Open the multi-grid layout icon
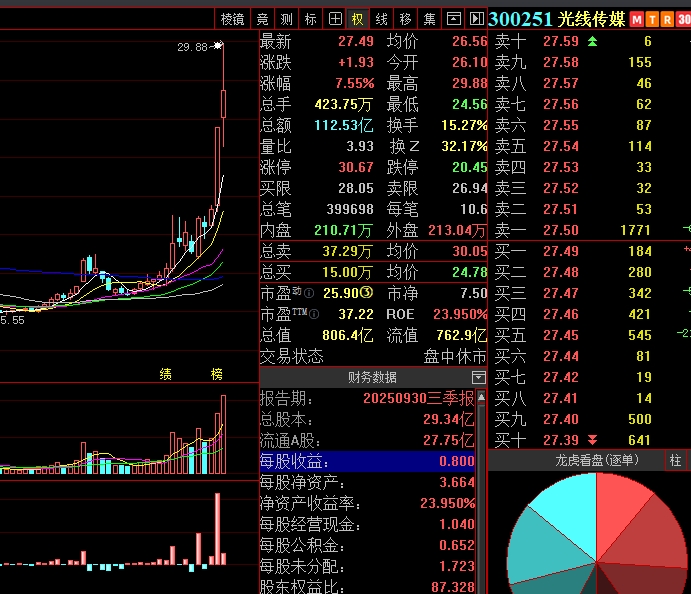Viewport: 691px width, 594px height. pos(335,19)
